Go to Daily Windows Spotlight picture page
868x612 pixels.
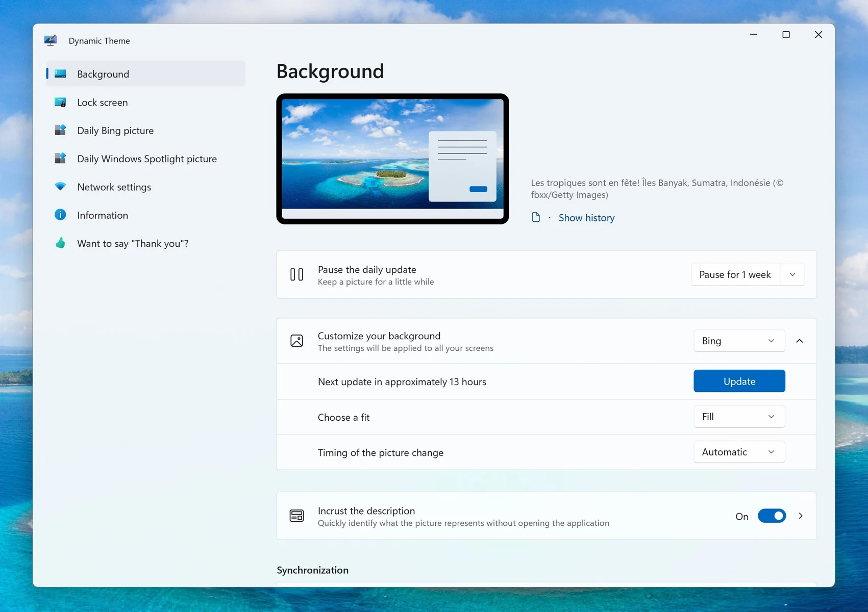(x=146, y=159)
